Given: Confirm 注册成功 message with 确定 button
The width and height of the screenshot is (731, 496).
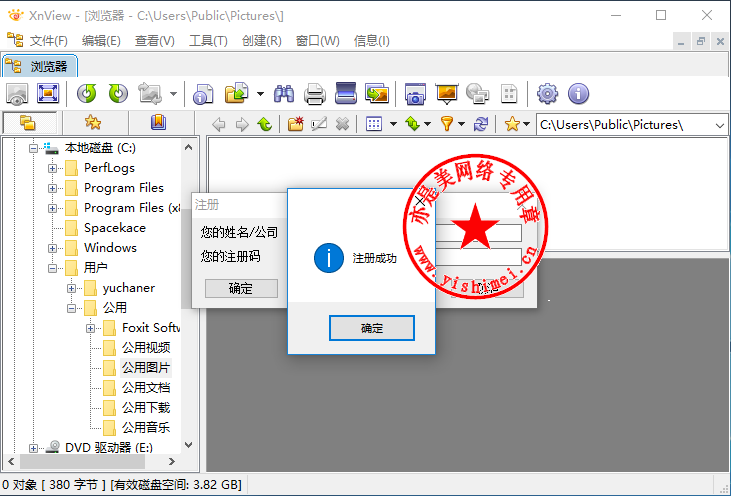Looking at the screenshot, I should tap(372, 328).
